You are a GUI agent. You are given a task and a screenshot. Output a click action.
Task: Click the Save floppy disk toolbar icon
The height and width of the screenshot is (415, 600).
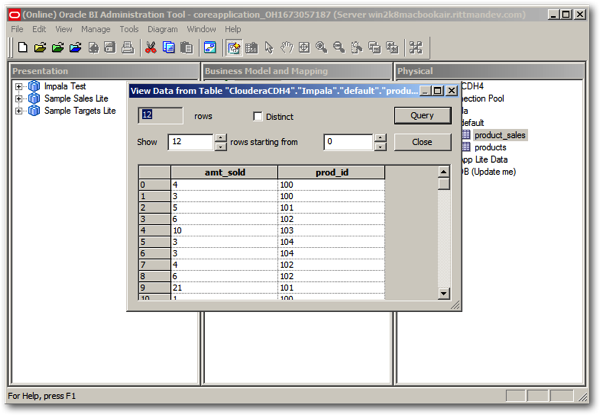110,47
